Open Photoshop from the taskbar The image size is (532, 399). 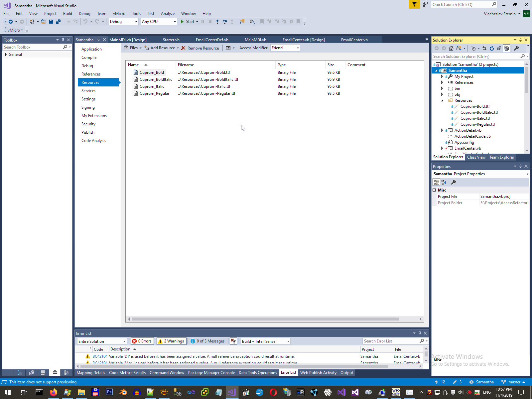109,392
